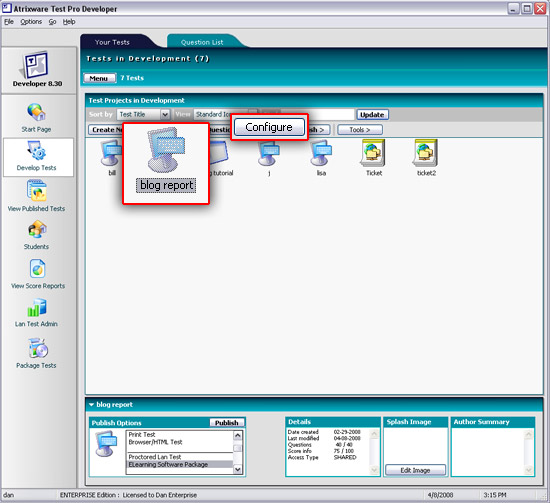Image resolution: width=550 pixels, height=503 pixels.
Task: Click the Create New button
Action: tap(105, 130)
